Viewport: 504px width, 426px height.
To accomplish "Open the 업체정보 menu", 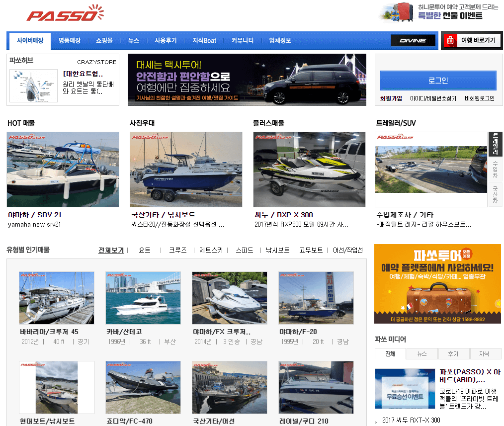I will pyautogui.click(x=280, y=40).
